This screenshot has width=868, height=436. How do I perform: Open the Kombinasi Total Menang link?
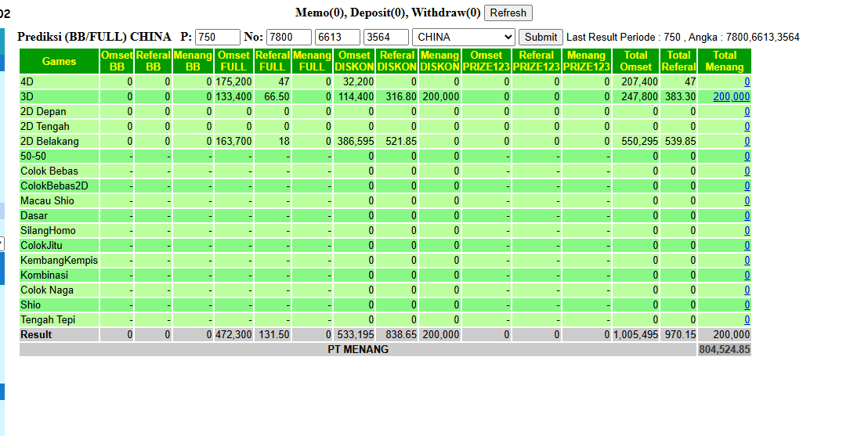pyautogui.click(x=747, y=276)
